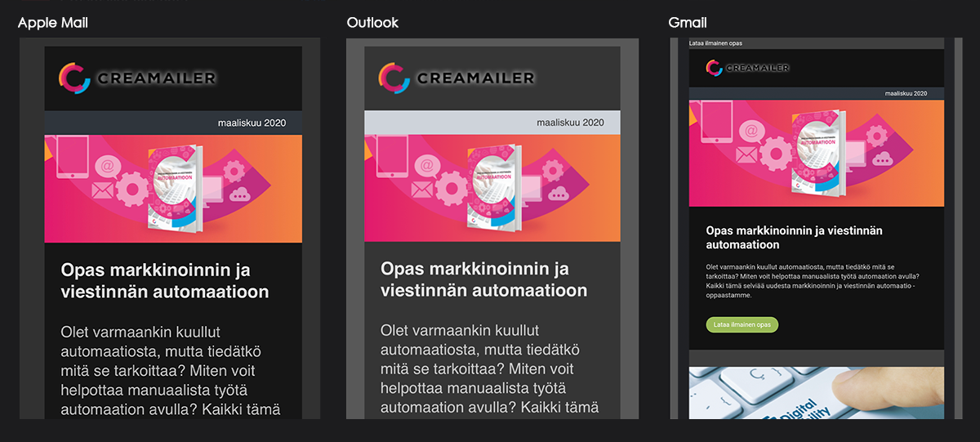This screenshot has width=980, height=442.
Task: Select the Apple Mail preview label
Action: (53, 23)
